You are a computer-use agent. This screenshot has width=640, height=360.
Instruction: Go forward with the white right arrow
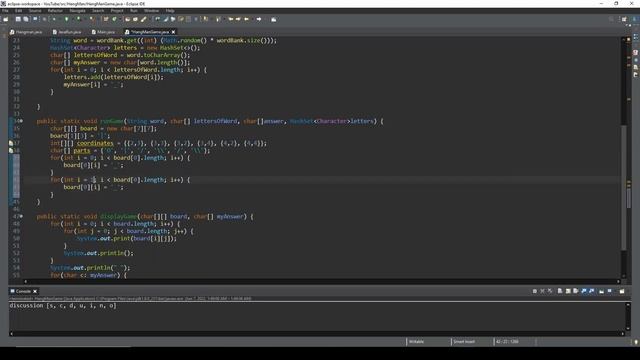(x=259, y=19)
